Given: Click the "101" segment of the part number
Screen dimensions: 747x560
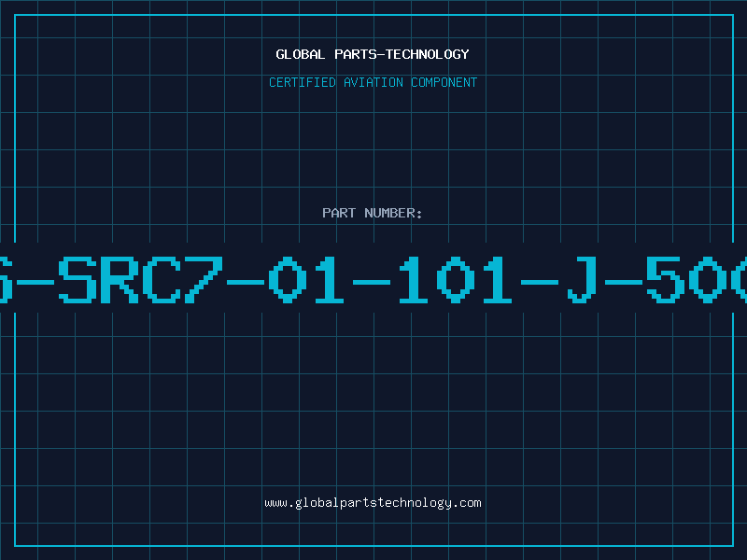Looking at the screenshot, I should point(456,279).
